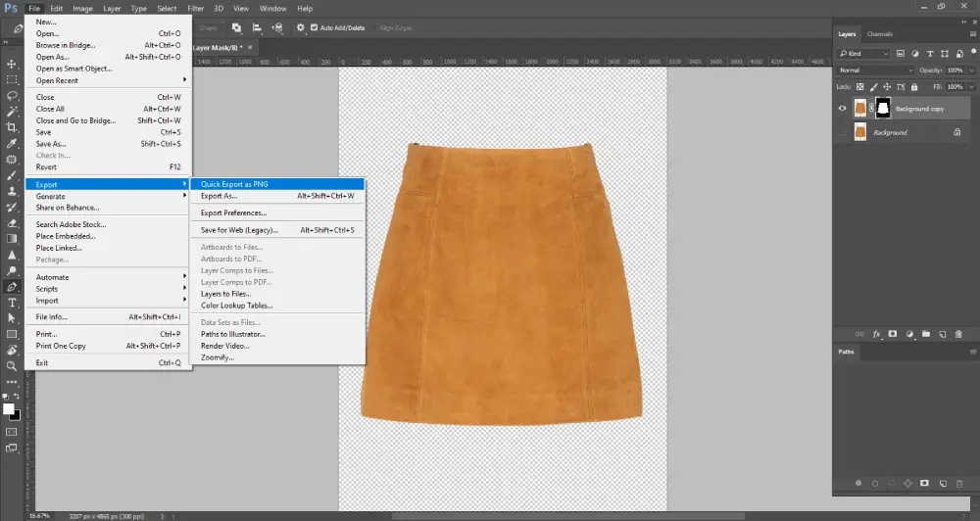Click the background color swatch

click(17, 416)
